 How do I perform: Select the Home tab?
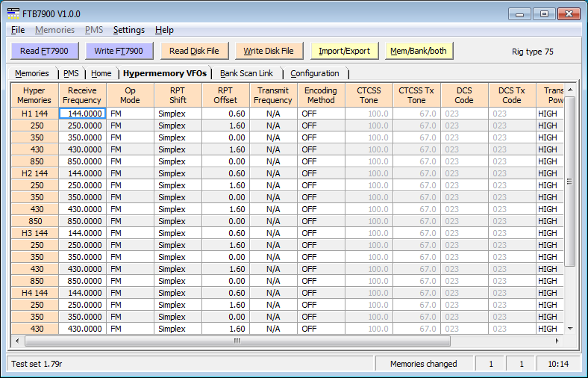(101, 73)
